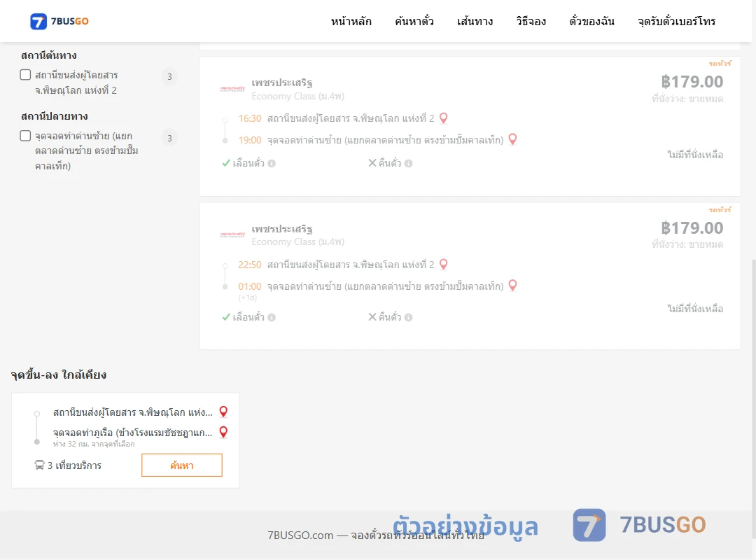756x560 pixels.
Task: Click the X icon on the 22:50 trip
Action: click(372, 317)
